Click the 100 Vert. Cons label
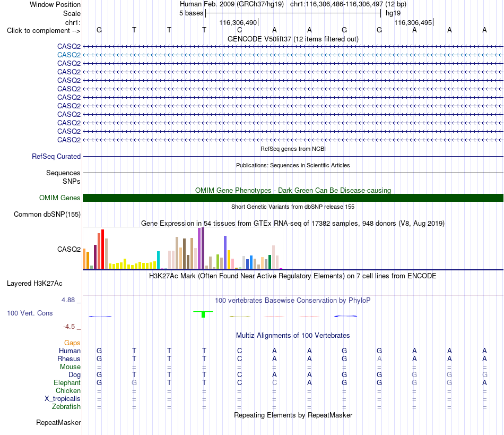Screen dimensions: 504x435 point(30,313)
